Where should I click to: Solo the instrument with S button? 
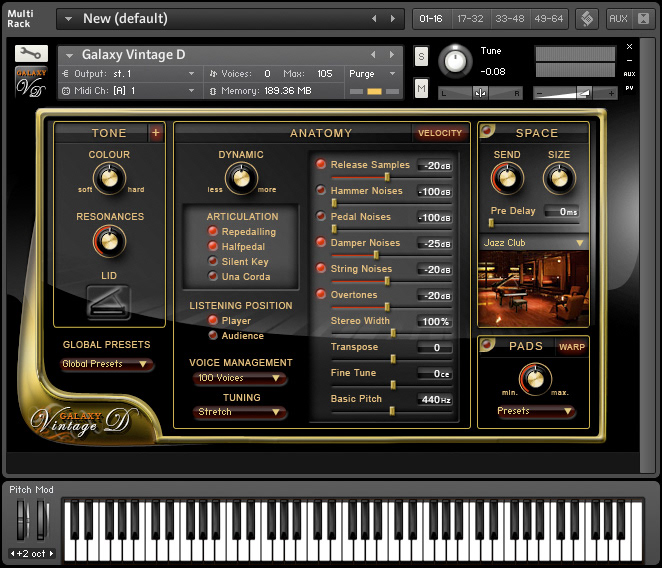(421, 56)
